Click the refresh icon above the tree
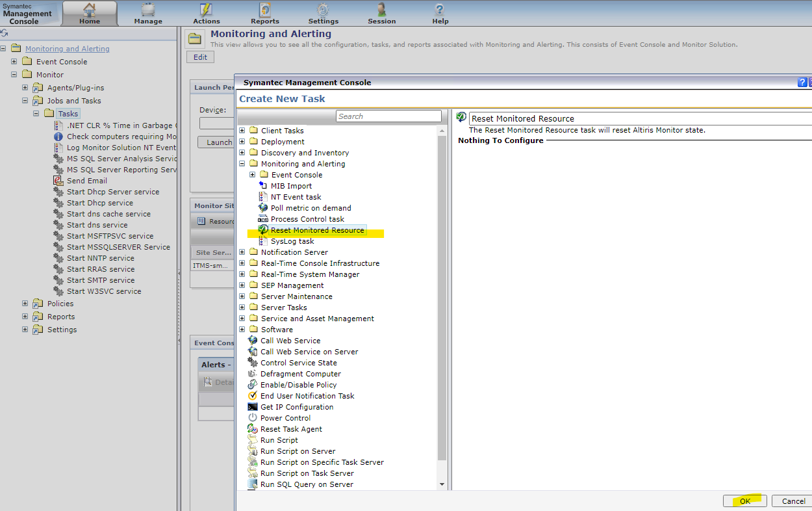 pyautogui.click(x=4, y=33)
